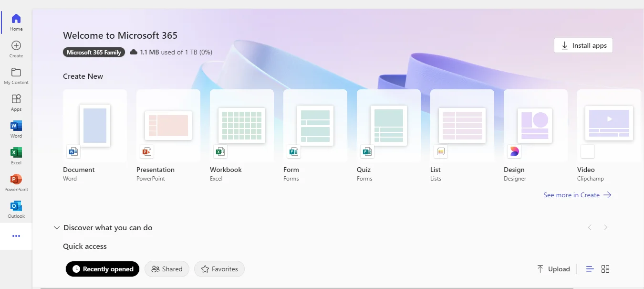The width and height of the screenshot is (644, 289).
Task: Create a new Form thumbnail
Action: pos(315,126)
